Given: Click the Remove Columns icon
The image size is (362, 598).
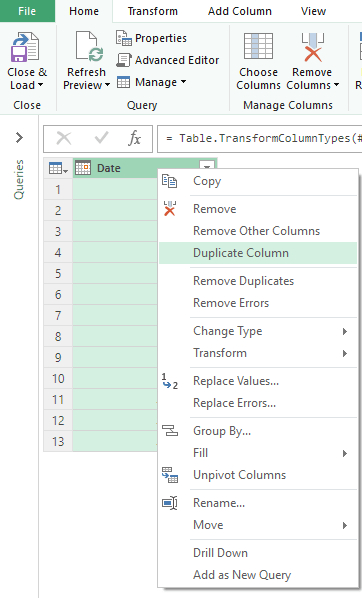Looking at the screenshot, I should (x=312, y=47).
